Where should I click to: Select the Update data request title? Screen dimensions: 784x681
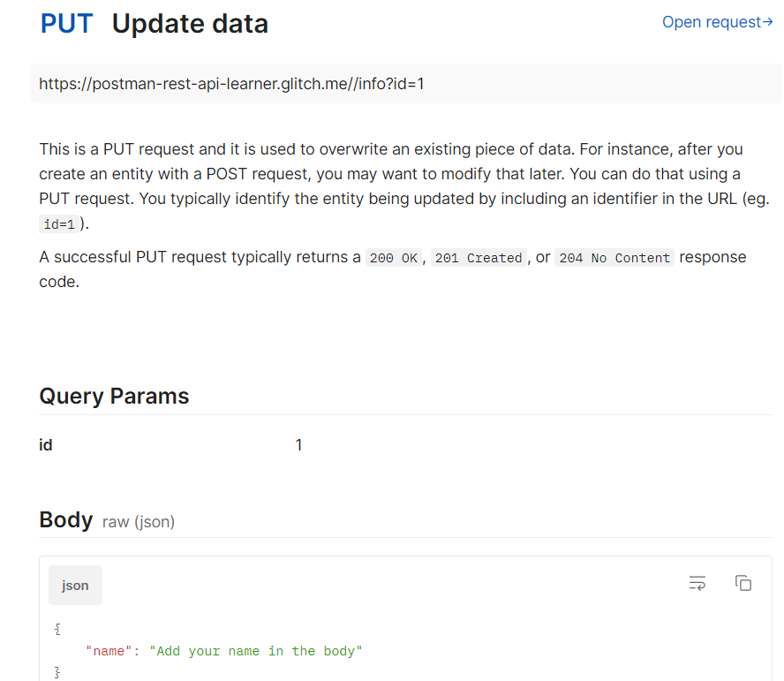click(x=190, y=24)
